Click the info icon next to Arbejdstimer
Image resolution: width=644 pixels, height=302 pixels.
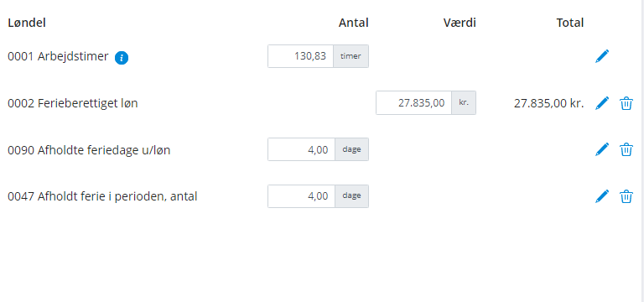pyautogui.click(x=122, y=58)
